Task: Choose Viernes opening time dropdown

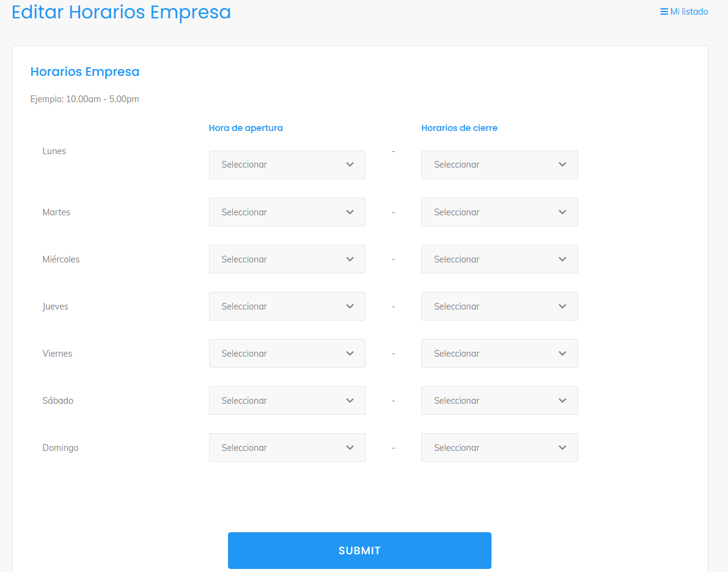Action: click(x=287, y=354)
